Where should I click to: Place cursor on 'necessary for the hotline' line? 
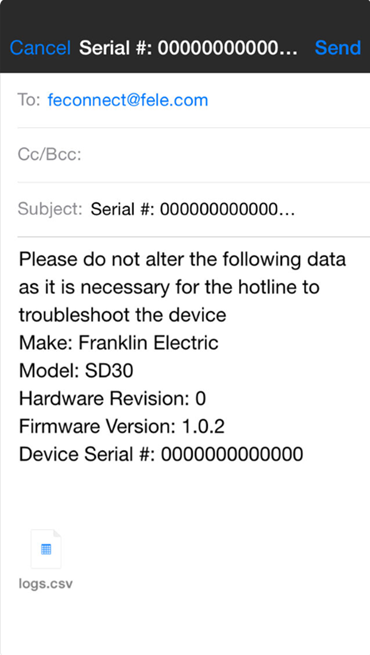169,287
